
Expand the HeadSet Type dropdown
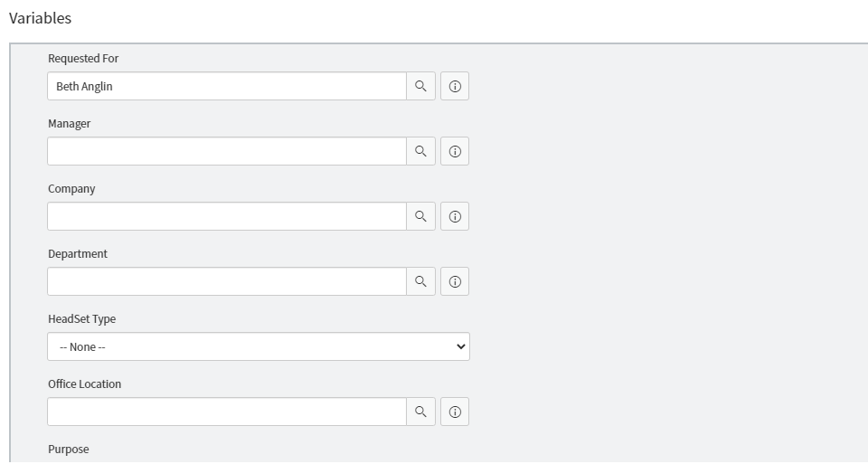tap(259, 346)
